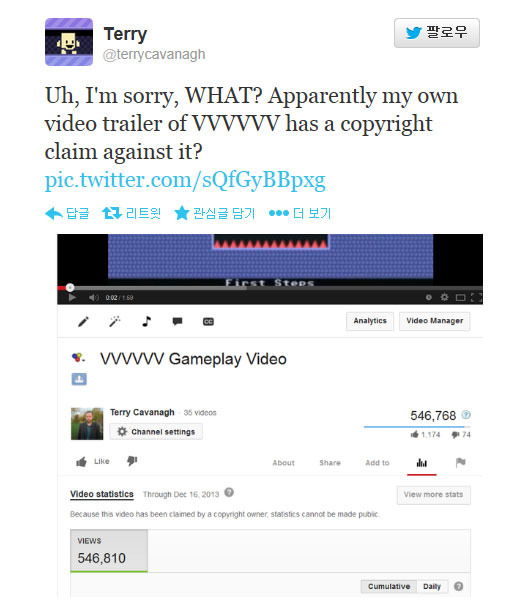Click the video progress bar scrubber

[70, 288]
